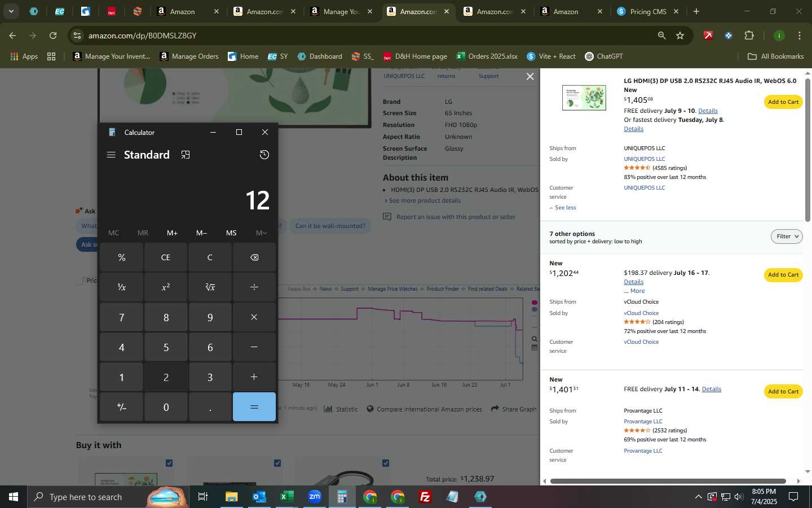Add the $1,405.08 UNIQUEPOS offer to cart
The width and height of the screenshot is (812, 508).
(x=783, y=102)
